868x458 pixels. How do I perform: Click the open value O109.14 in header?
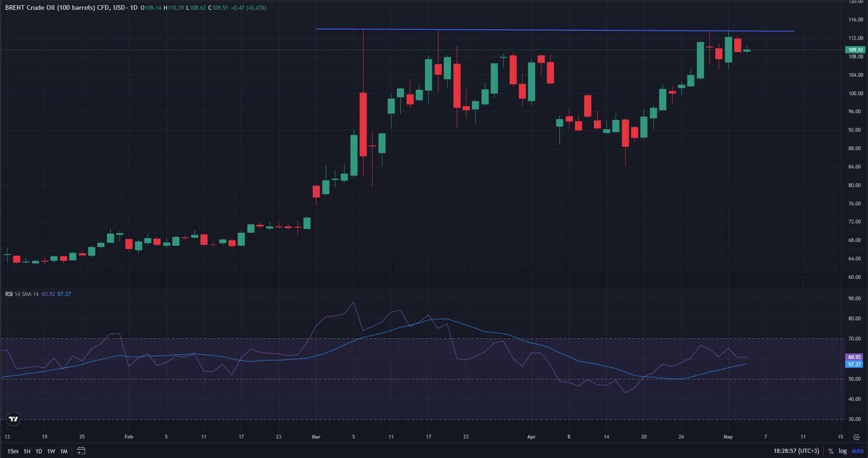[151, 8]
